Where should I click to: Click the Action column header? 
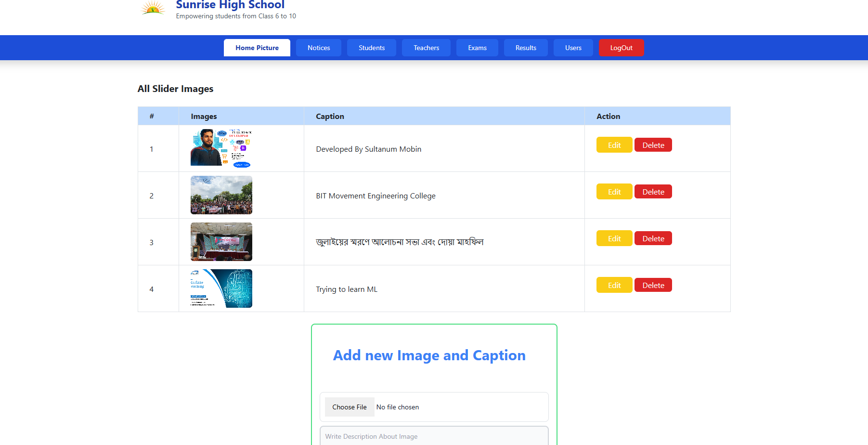[x=609, y=117]
